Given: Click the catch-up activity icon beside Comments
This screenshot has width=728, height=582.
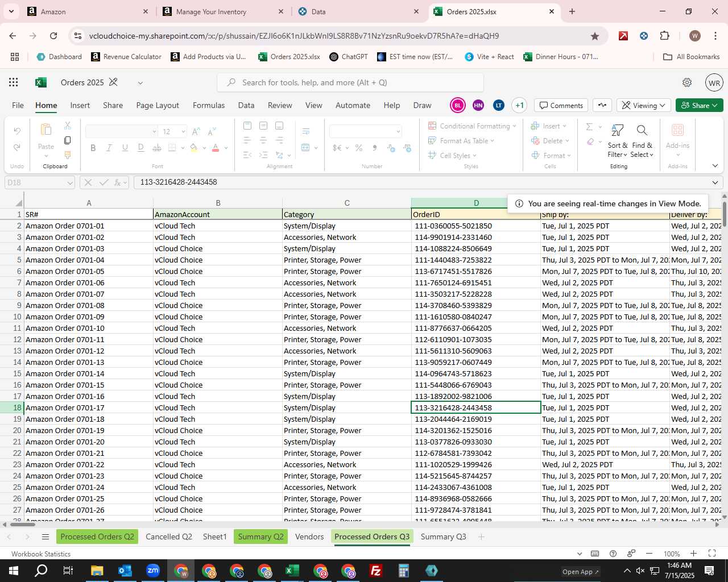Looking at the screenshot, I should (602, 105).
